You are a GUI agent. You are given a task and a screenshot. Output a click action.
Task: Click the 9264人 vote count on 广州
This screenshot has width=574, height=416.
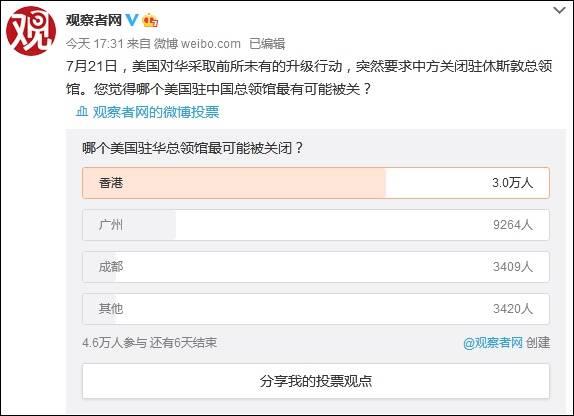(x=512, y=224)
